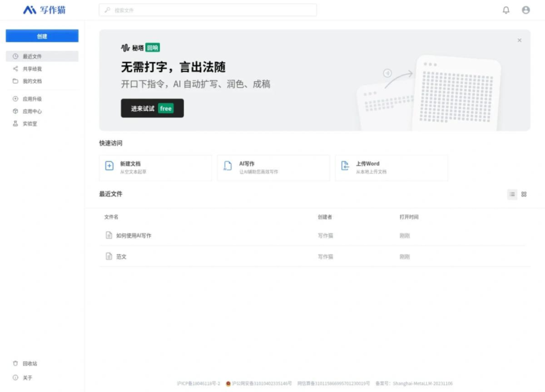Click the police badge icon in footer

(x=228, y=383)
